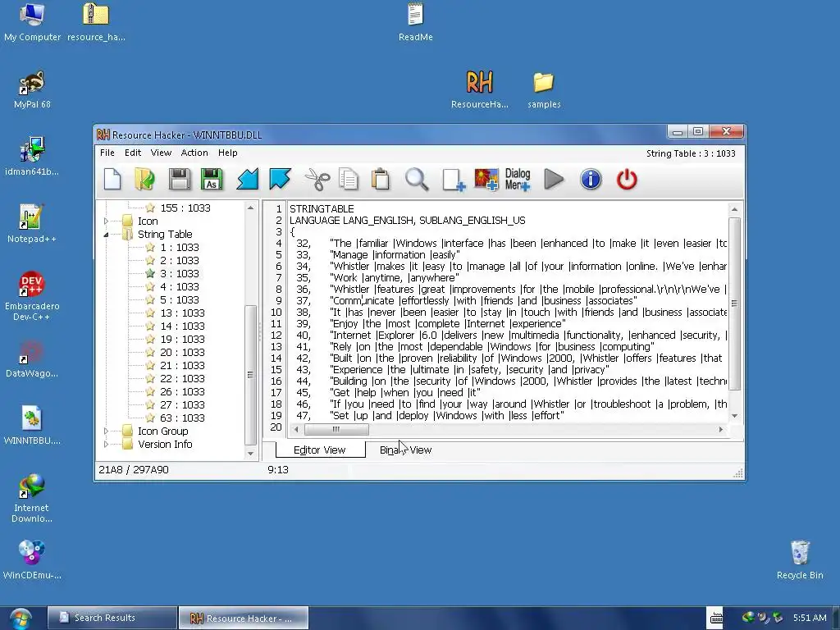Choose Save As green floppy icon

pyautogui.click(x=212, y=180)
